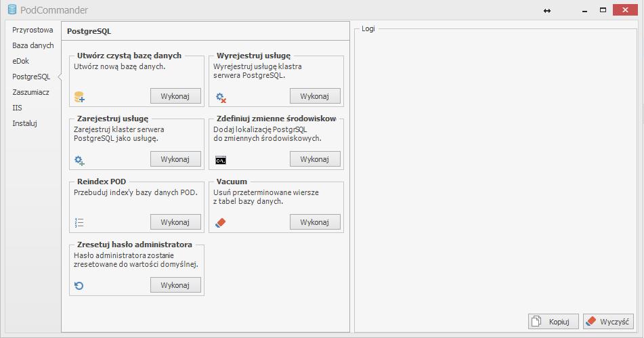Click the command prompt icon in Zdefiniuj zmienne środowiskowe
The width and height of the screenshot is (644, 338).
[221, 160]
